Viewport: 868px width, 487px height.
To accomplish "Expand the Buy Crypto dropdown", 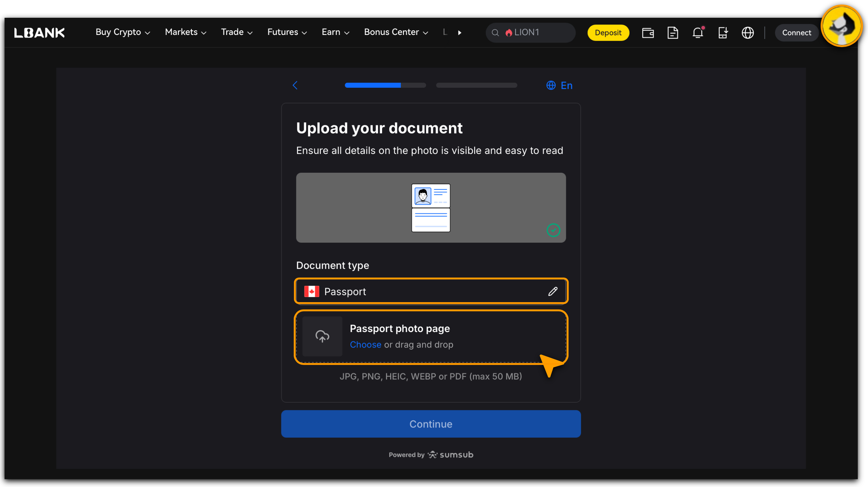I will tap(123, 32).
